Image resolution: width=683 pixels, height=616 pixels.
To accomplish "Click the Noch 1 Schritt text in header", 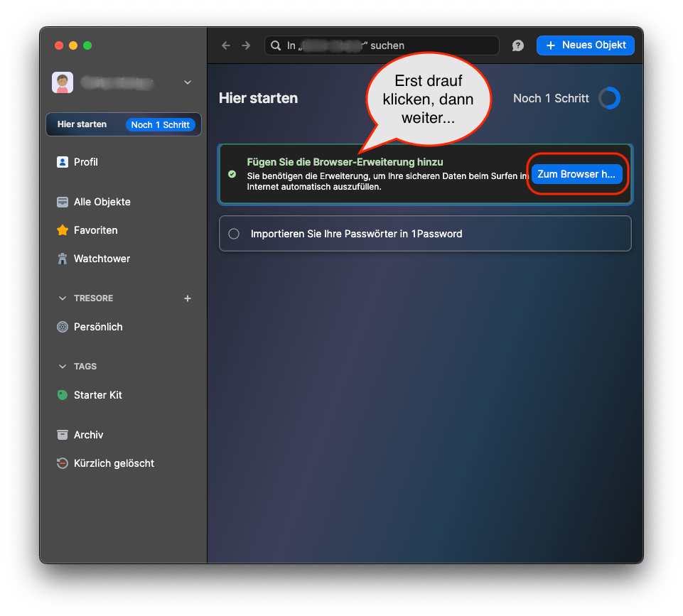I will [x=551, y=98].
